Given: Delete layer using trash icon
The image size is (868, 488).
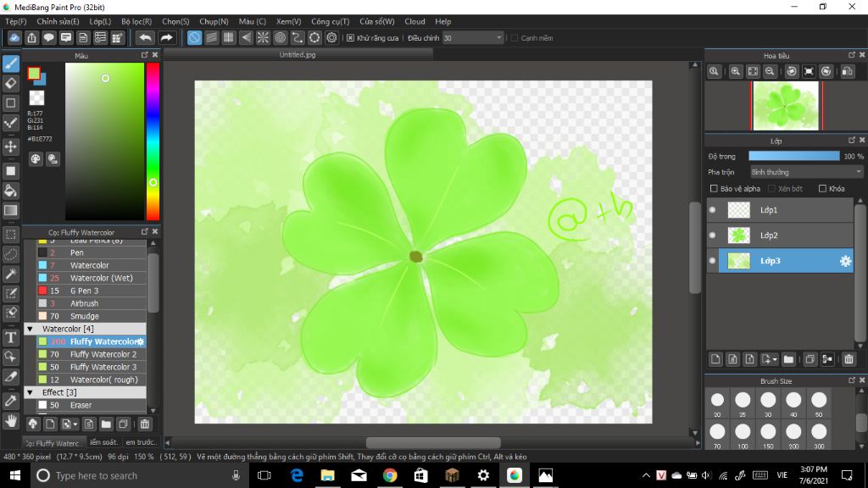Looking at the screenshot, I should [x=849, y=359].
